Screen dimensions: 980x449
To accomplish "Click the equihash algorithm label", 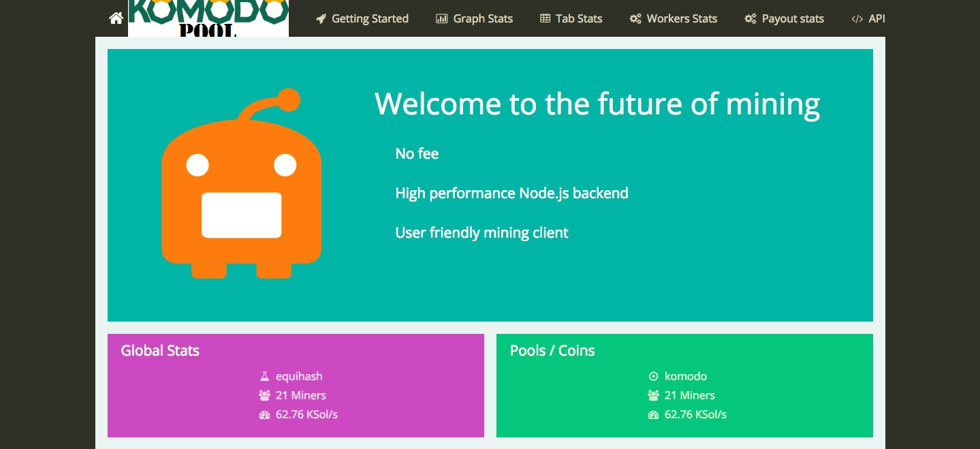I will click(299, 376).
